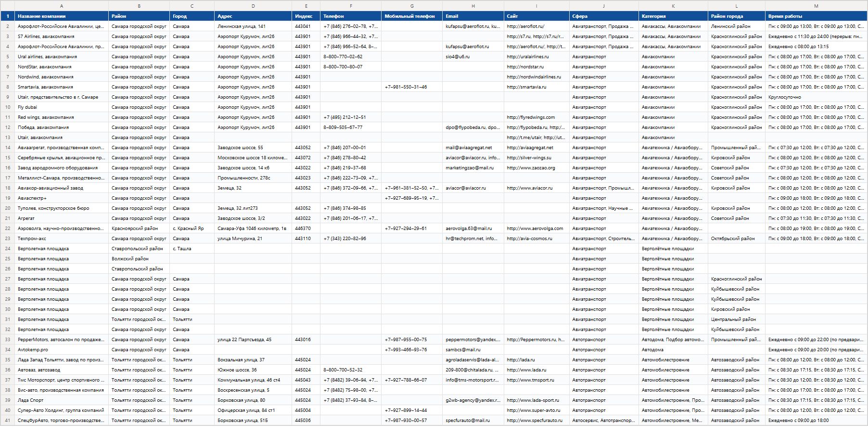
Task: Click the company cell 'Агрегат'
Action: (62, 218)
